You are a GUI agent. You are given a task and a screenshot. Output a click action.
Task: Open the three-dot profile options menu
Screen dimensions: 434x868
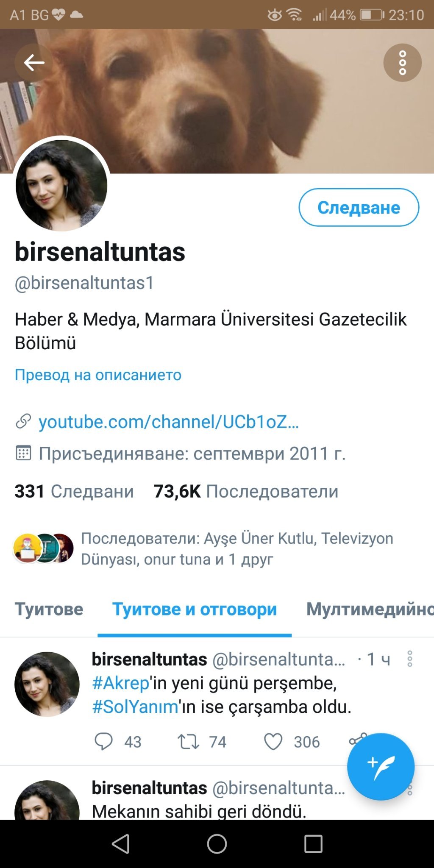coord(402,63)
